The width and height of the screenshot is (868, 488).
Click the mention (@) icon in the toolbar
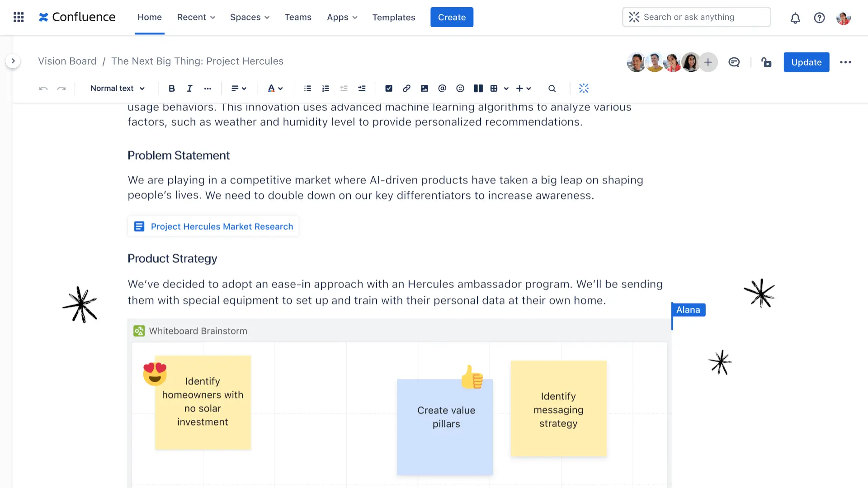tap(442, 89)
